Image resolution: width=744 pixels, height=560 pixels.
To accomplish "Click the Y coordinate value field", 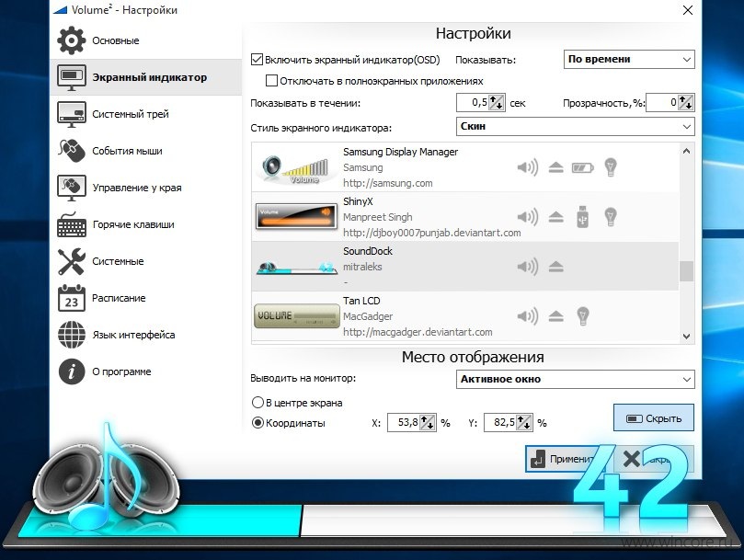I will [500, 422].
